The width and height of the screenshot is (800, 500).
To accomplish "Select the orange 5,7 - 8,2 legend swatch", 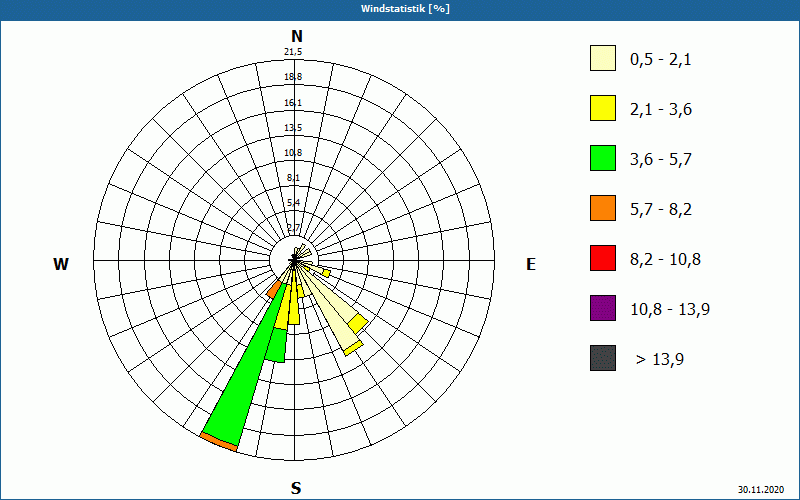I will (603, 208).
